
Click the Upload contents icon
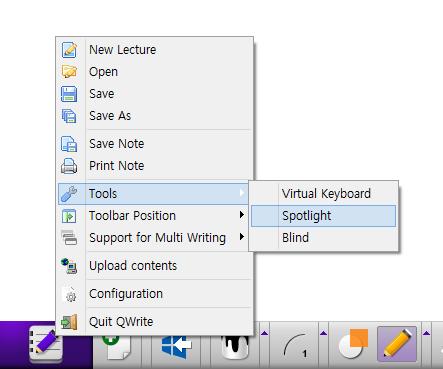[69, 266]
